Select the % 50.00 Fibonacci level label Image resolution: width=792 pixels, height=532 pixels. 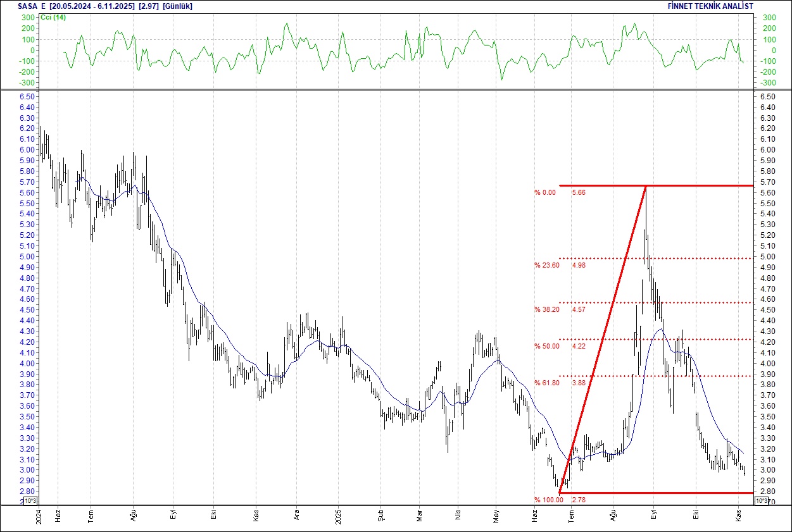(547, 347)
